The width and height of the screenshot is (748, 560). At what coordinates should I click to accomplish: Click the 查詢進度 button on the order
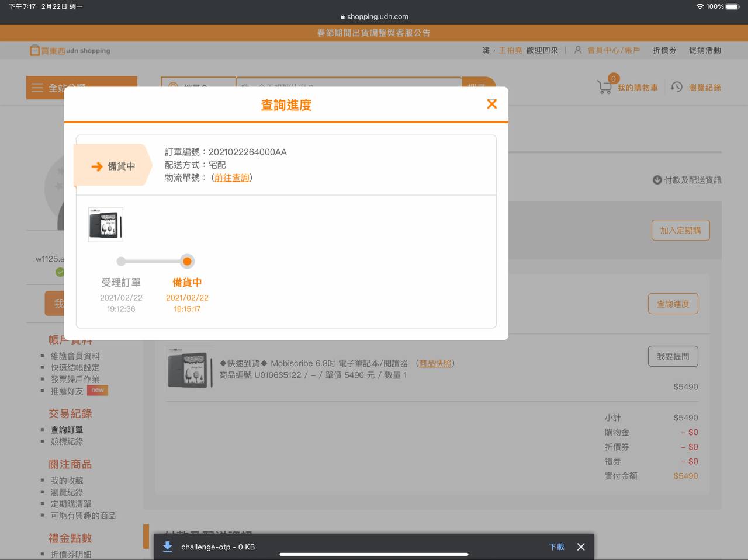(x=673, y=304)
